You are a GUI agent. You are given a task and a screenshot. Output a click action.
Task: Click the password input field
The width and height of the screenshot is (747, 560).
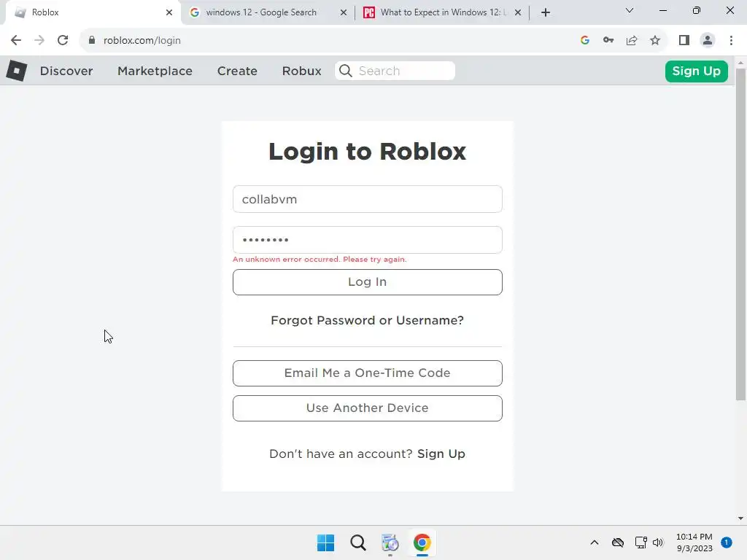tap(368, 239)
